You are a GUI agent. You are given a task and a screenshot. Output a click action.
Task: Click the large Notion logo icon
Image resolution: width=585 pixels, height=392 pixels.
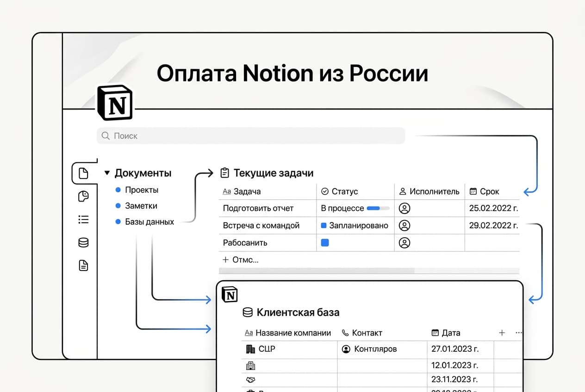click(x=115, y=103)
